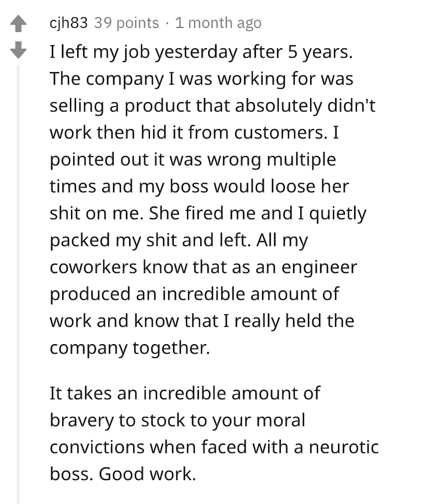
Task: Click the 39 points score label
Action: 127,23
